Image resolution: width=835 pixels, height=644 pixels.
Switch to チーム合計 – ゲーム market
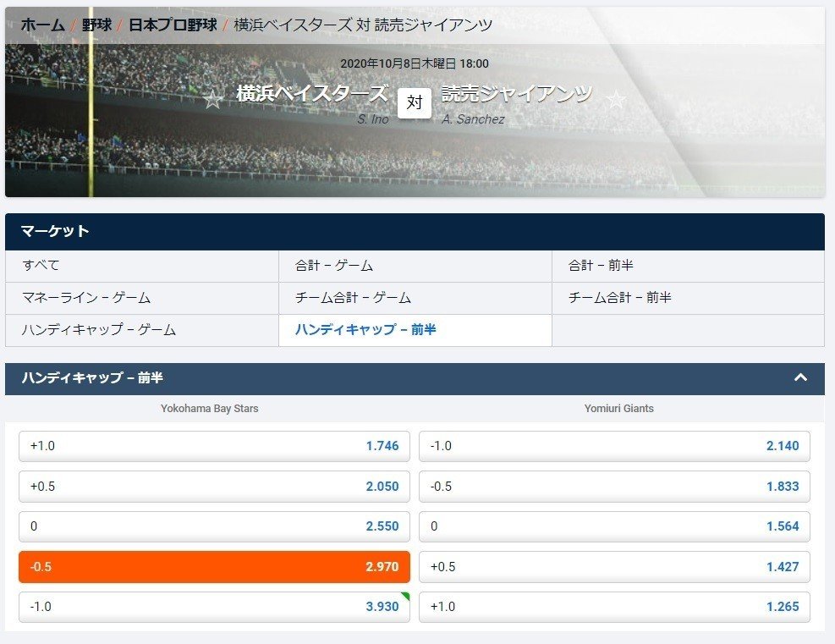click(x=415, y=298)
